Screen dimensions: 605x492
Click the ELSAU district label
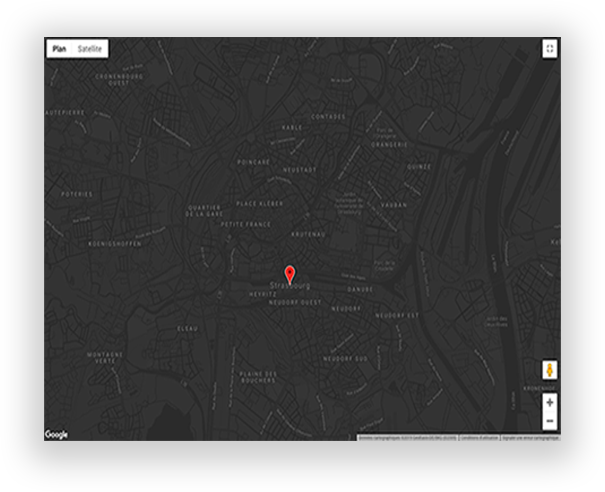point(188,329)
